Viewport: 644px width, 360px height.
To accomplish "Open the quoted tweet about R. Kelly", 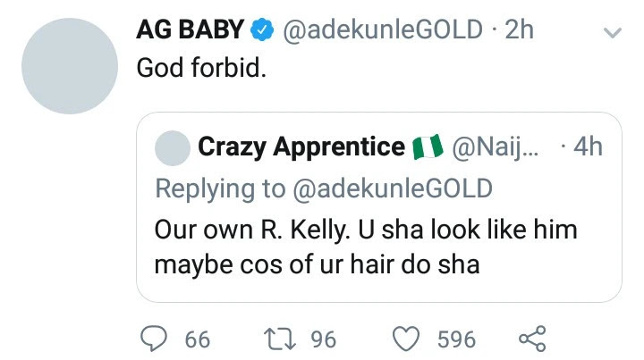I will point(365,246).
